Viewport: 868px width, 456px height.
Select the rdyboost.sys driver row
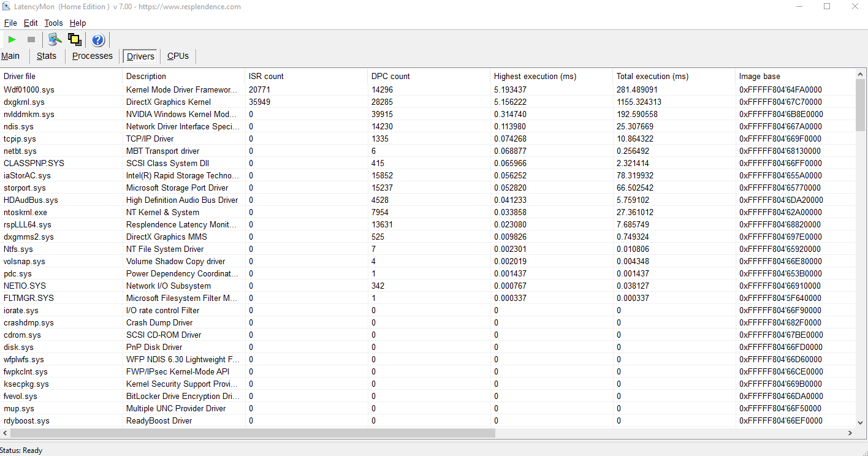[427, 420]
